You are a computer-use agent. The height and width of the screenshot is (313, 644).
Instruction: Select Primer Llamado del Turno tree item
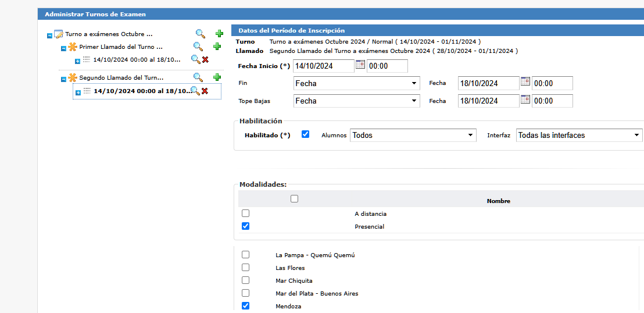tap(121, 47)
